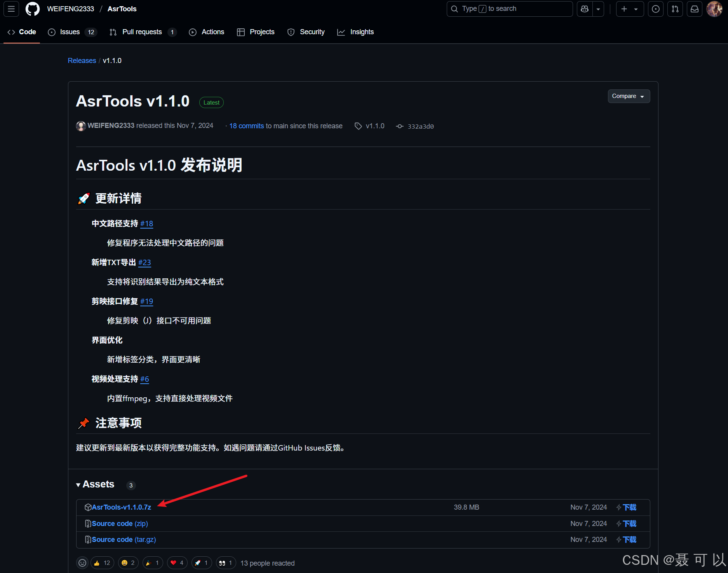Click the 39.8 MB file size

pyautogui.click(x=467, y=507)
